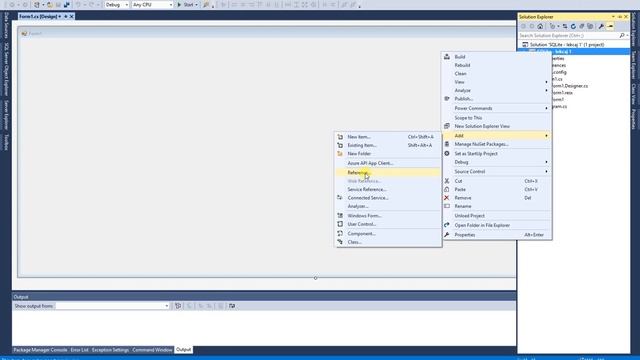This screenshot has width=640, height=360.
Task: Click the Properties wrench icon in Solution Explorer toolbar
Action: [x=601, y=26]
